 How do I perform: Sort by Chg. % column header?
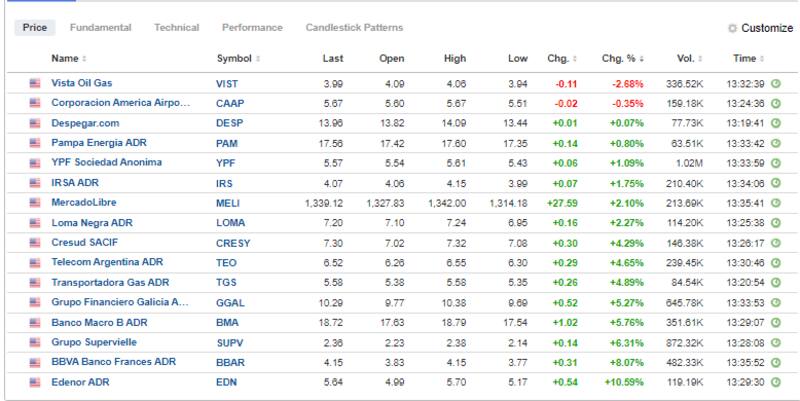coord(622,59)
